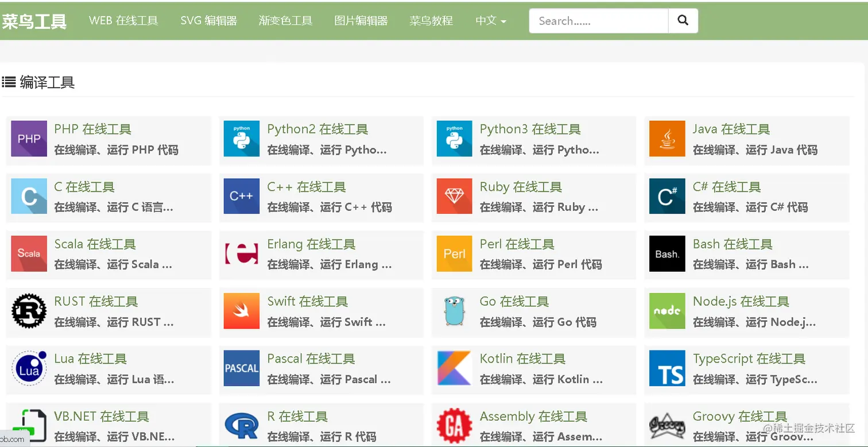Image resolution: width=868 pixels, height=447 pixels.
Task: Open the C 在线工具 link
Action: pyautogui.click(x=84, y=187)
